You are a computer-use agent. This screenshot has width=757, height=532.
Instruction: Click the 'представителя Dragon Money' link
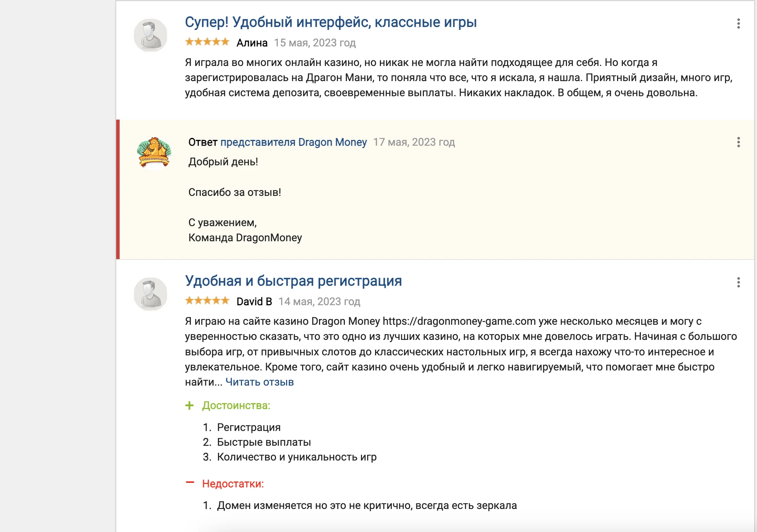tap(294, 142)
